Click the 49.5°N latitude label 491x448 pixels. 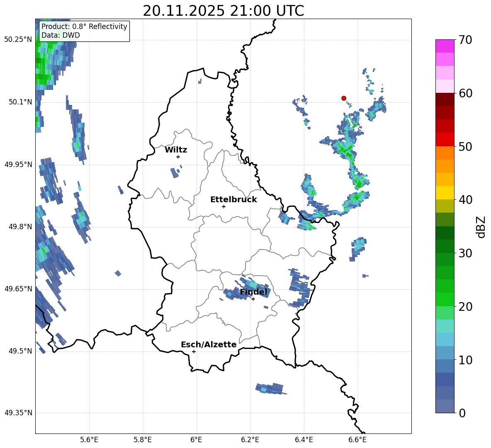pyautogui.click(x=20, y=351)
